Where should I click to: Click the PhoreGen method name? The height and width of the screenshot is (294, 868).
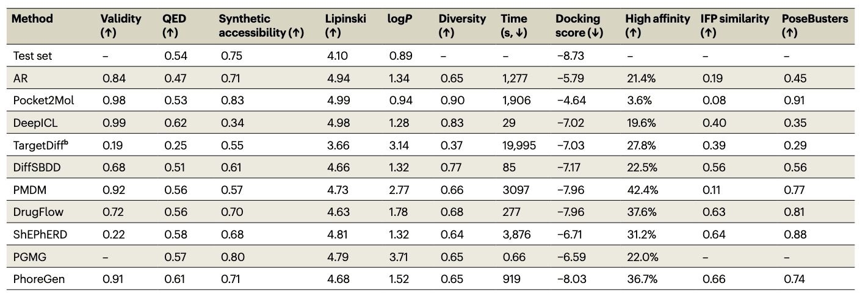(38, 279)
